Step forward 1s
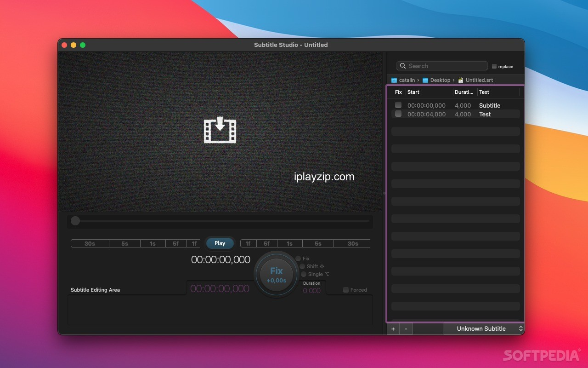The image size is (588, 368). 289,244
